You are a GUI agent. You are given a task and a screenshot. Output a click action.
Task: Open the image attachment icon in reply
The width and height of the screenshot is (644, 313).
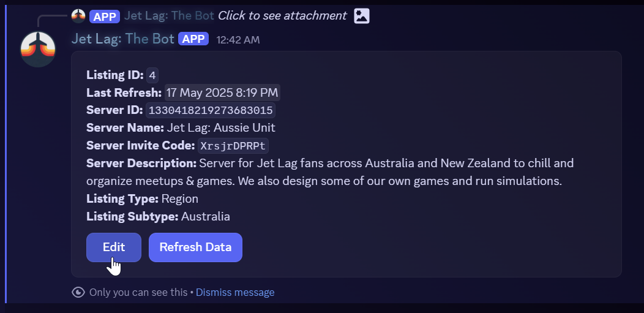(x=362, y=16)
